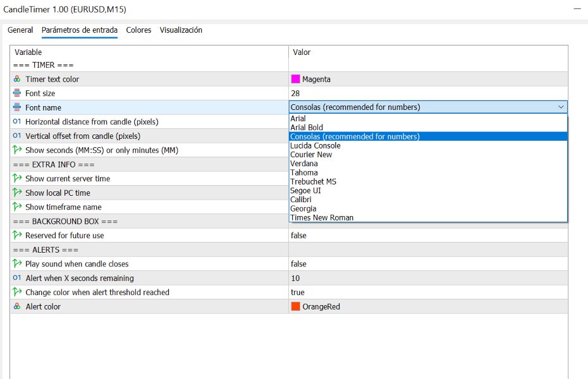
Task: Click the color icon beside Timer text color
Action: point(17,79)
